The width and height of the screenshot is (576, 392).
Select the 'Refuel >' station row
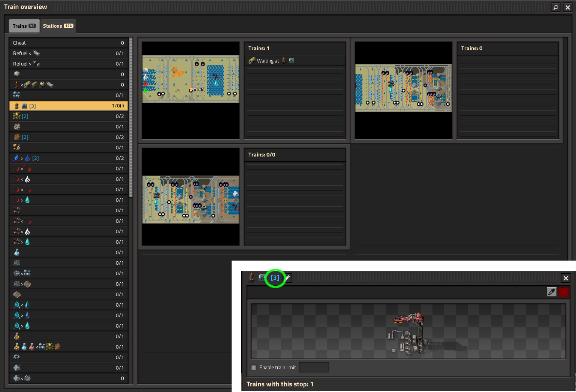click(69, 64)
